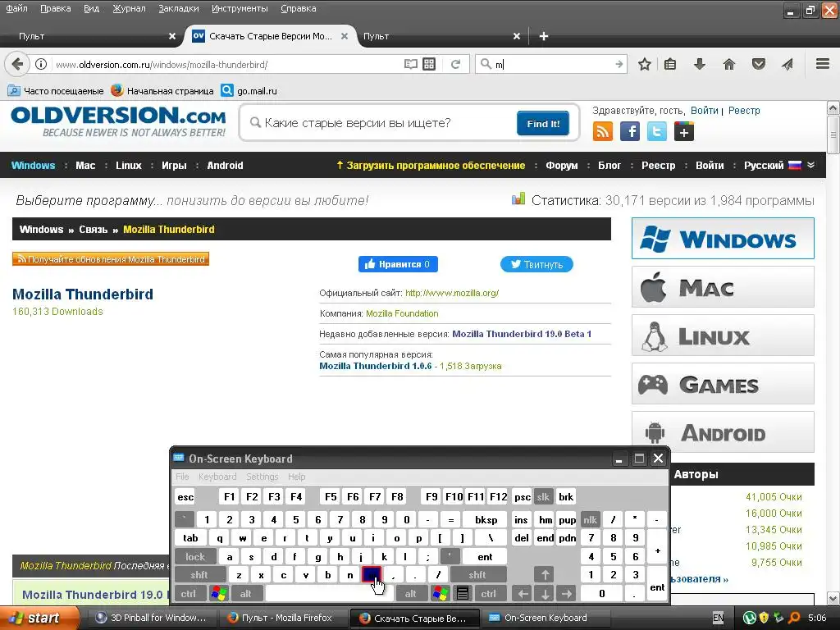Go to home page via house icon
840x630 pixels.
coord(729,64)
